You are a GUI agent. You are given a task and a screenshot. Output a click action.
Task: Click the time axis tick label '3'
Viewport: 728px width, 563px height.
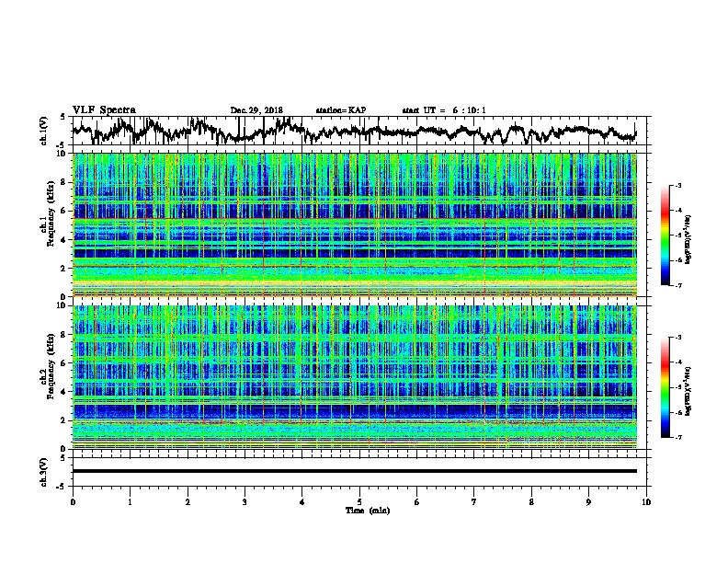[x=245, y=502]
